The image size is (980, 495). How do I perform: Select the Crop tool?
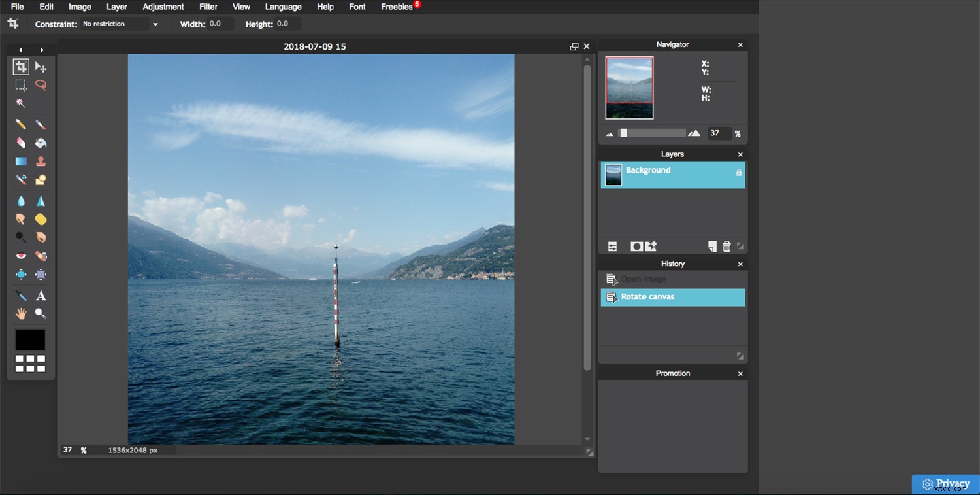20,66
